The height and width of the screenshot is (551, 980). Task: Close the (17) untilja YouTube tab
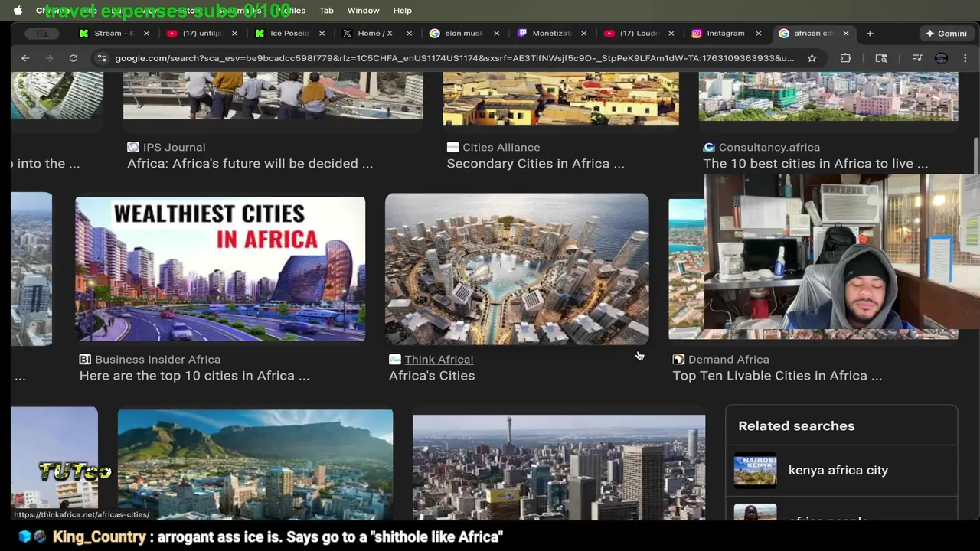234,34
